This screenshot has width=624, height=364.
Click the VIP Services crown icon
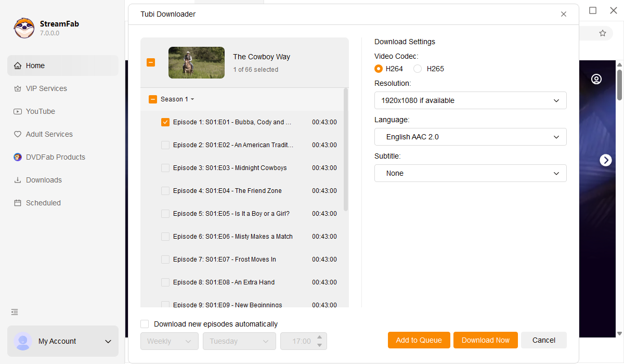click(x=18, y=88)
